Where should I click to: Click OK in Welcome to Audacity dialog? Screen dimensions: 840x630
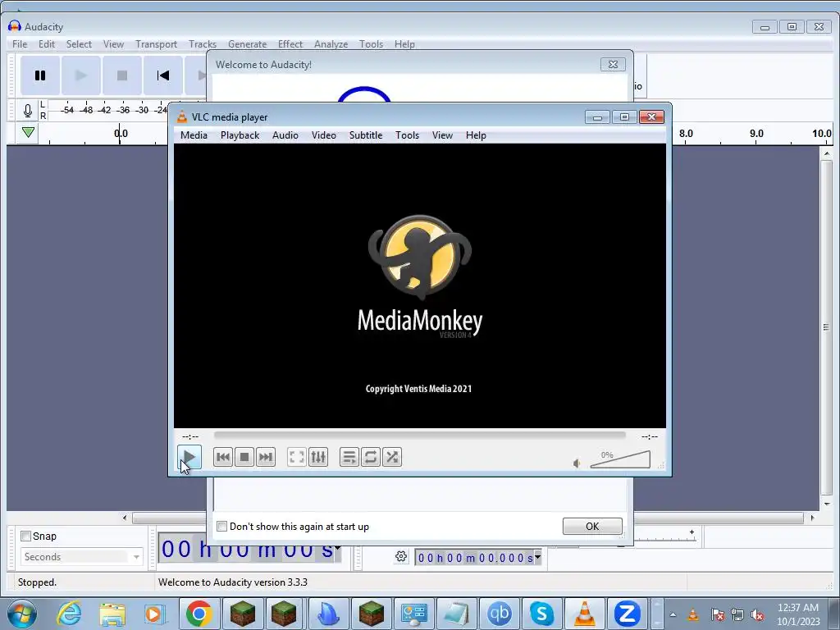click(x=592, y=526)
